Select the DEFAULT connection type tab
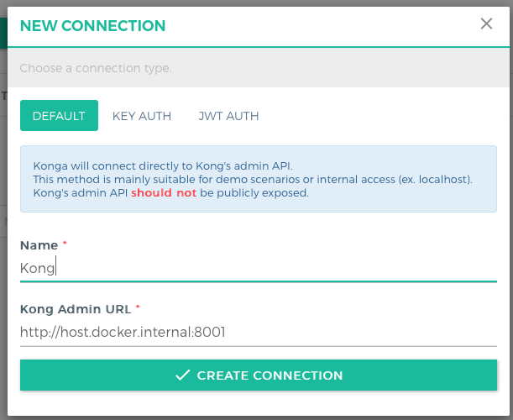 pos(59,116)
